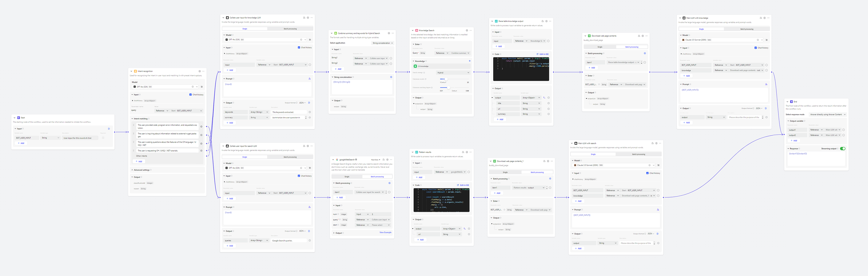The image size is (868, 276).
Task: Collapse the Start node with chevron
Action: point(14,118)
